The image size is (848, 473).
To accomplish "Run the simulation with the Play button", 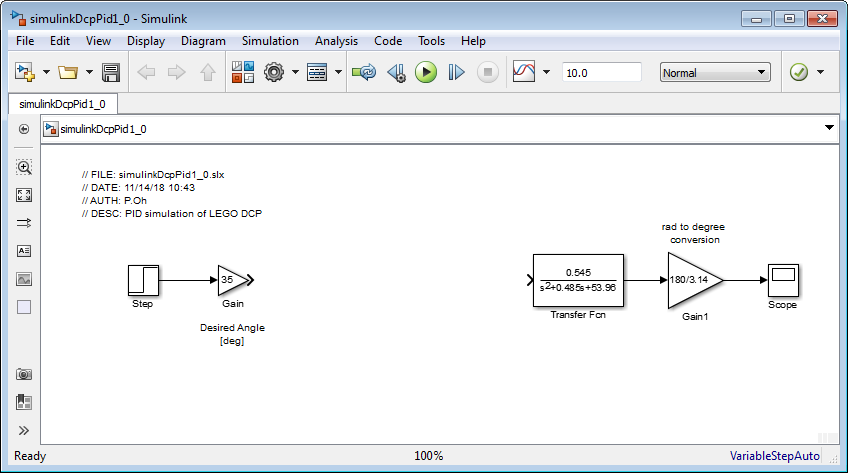I will pyautogui.click(x=426, y=72).
